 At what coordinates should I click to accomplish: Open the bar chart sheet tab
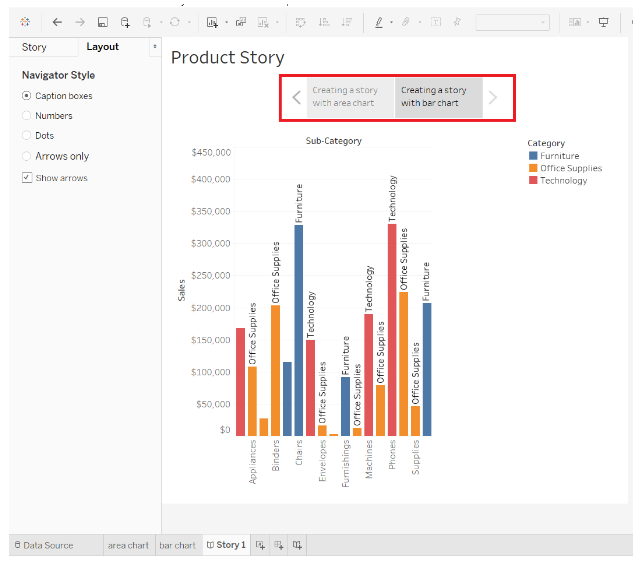(x=177, y=545)
